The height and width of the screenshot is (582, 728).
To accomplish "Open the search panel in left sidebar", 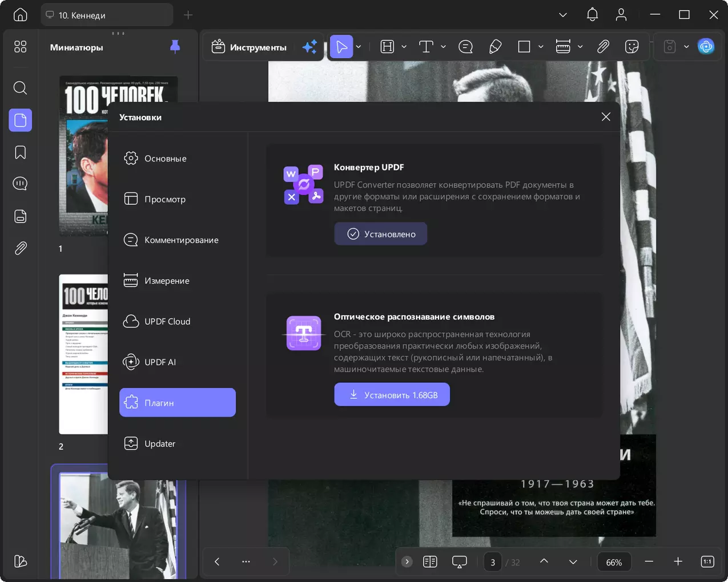I will click(21, 88).
